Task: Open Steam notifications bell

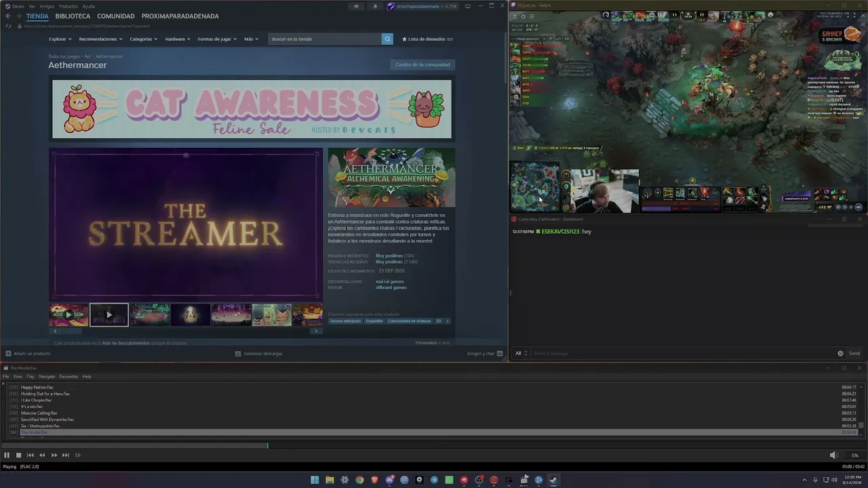Action: click(375, 6)
